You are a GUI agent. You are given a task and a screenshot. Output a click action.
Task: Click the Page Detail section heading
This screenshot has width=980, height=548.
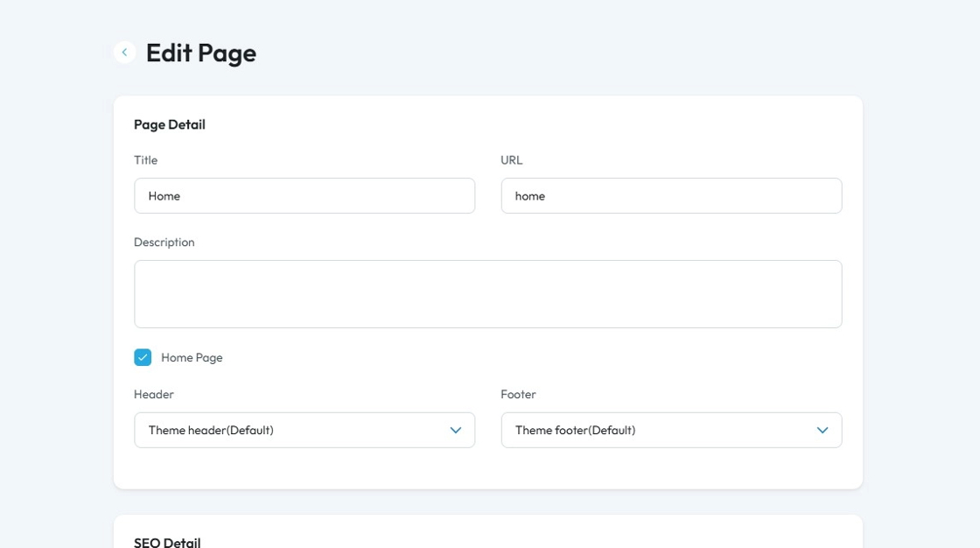(x=169, y=124)
